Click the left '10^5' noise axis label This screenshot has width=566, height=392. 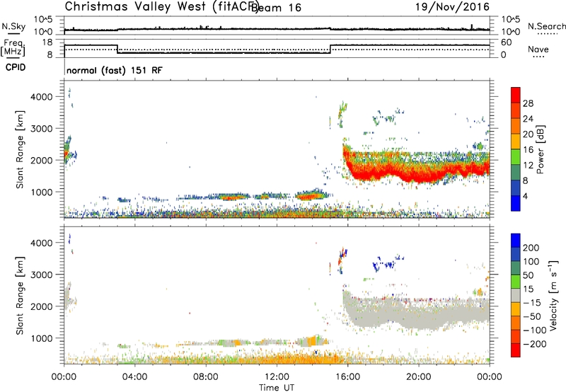44,20
